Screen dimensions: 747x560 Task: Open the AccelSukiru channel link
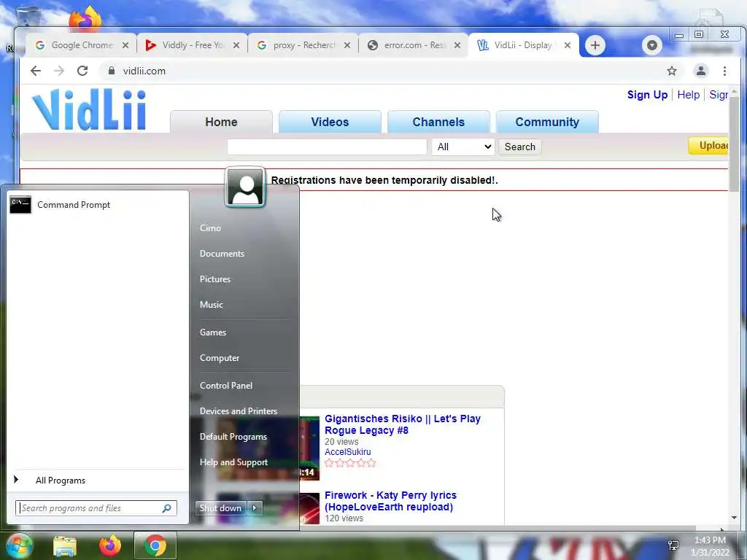(x=348, y=452)
